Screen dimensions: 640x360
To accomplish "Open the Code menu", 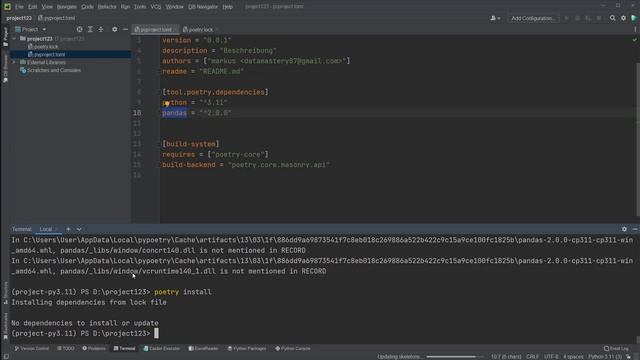I will point(87,7).
